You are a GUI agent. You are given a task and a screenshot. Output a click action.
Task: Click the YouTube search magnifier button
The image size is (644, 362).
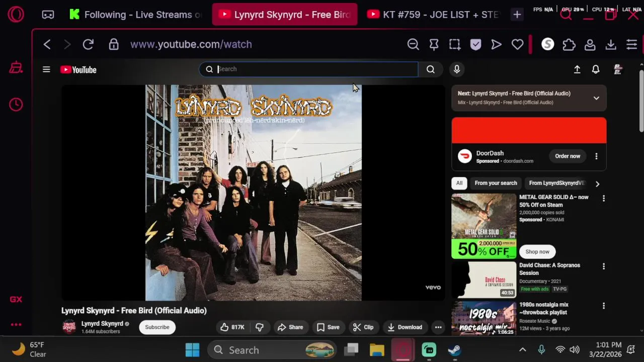tap(431, 69)
